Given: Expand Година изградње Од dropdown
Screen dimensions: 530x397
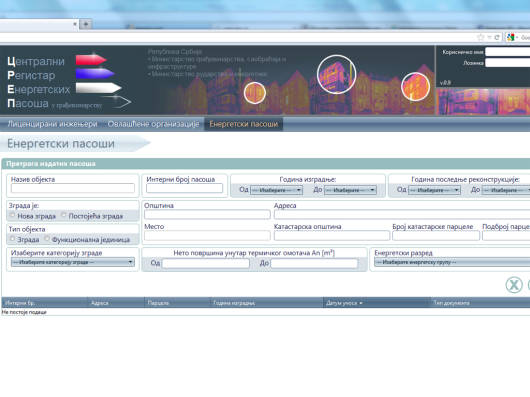Looking at the screenshot, I should point(276,190).
